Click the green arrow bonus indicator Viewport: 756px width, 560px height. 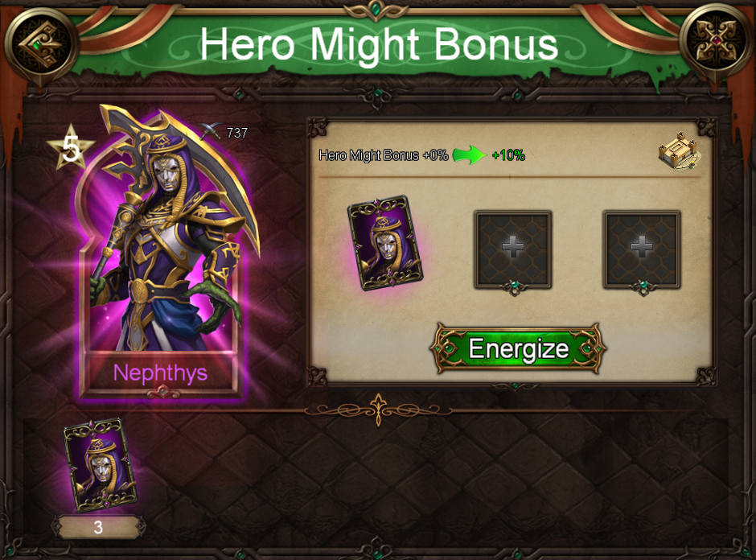tap(470, 155)
